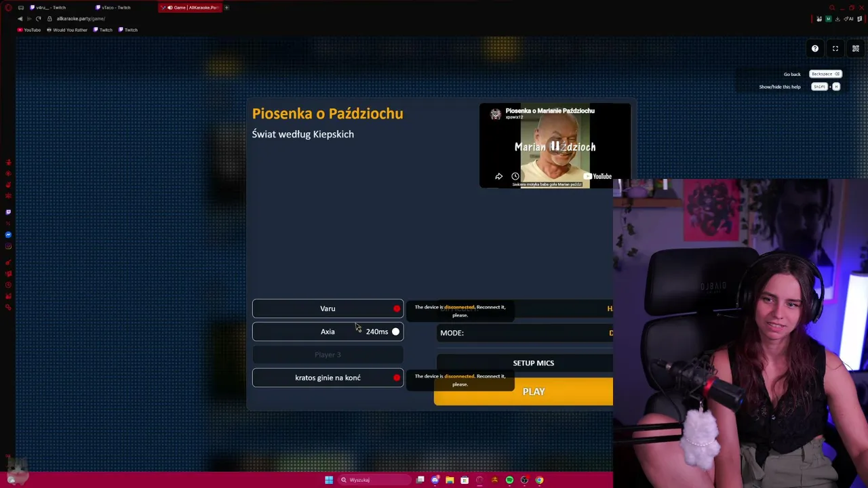Select the kratos ginie na konć name field
Viewport: 868px width, 488px height.
(x=328, y=378)
